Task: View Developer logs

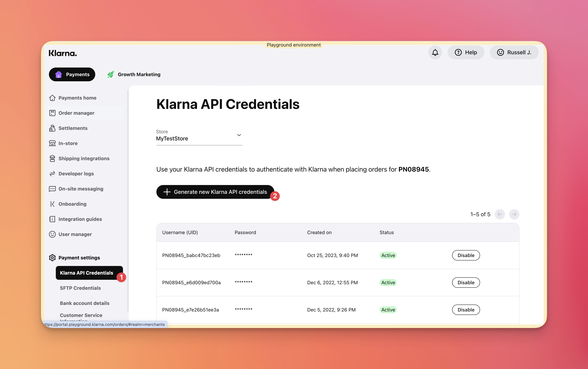Action: point(76,173)
